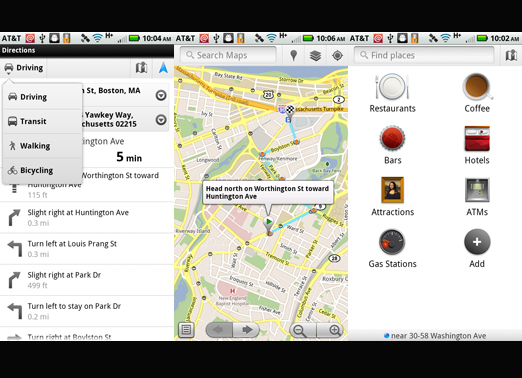Center map on my location
The image size is (522, 378).
[x=337, y=55]
